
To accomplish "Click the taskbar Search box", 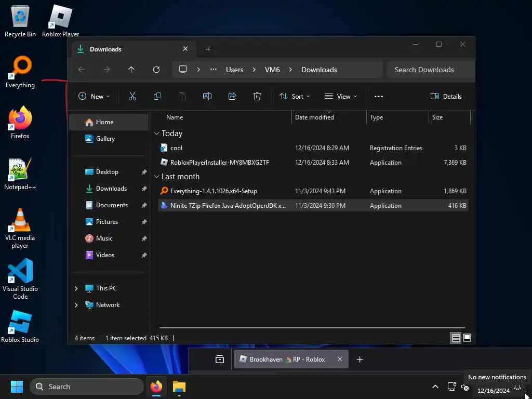I will click(x=87, y=387).
